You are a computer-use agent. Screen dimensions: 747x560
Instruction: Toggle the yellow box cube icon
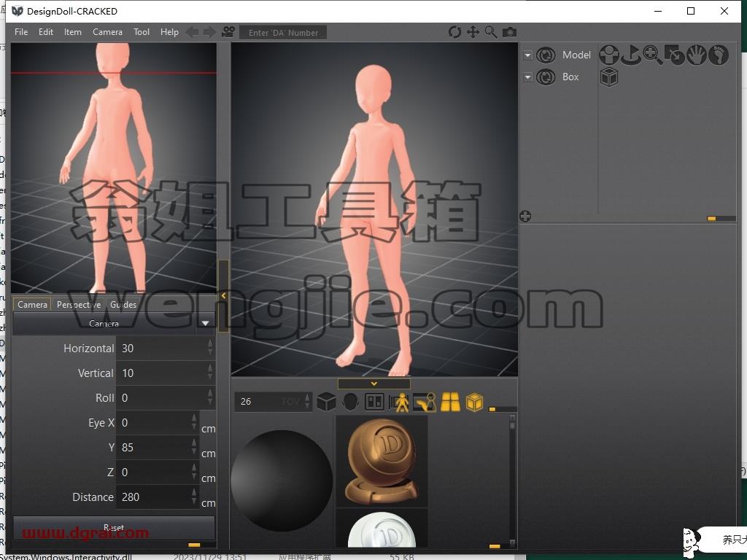(474, 402)
